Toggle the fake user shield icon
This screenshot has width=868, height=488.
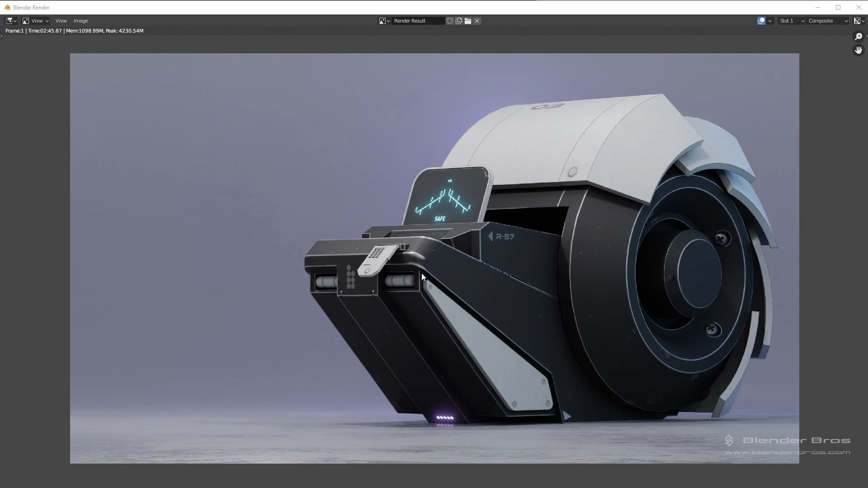[x=449, y=21]
